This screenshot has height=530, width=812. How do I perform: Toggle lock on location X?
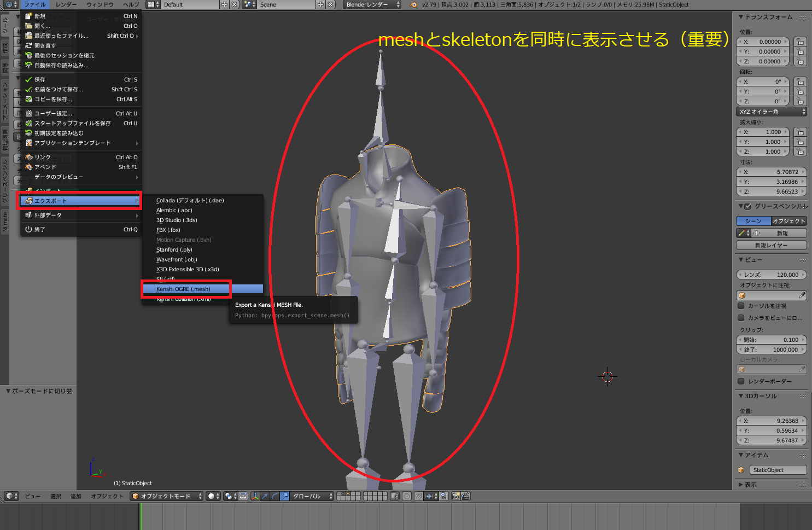coord(800,42)
